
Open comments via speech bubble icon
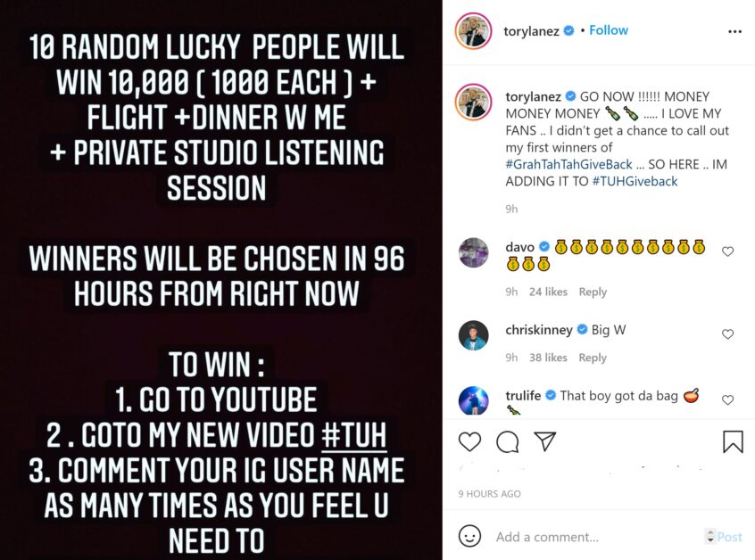507,441
